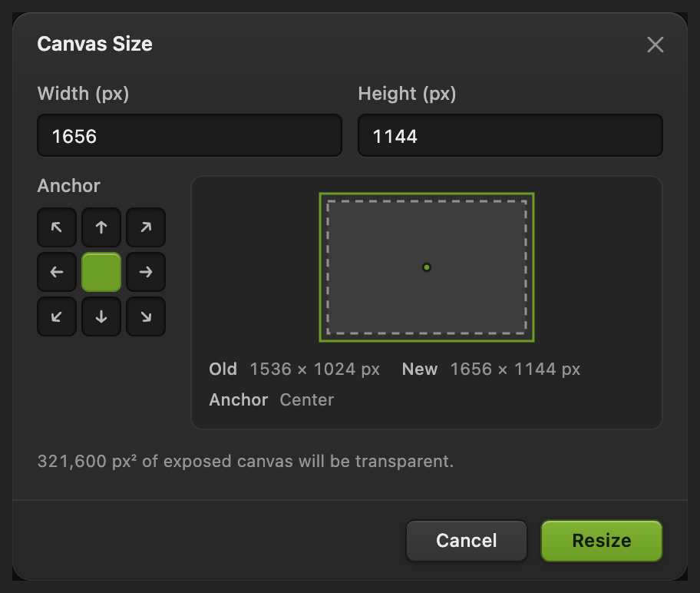Select the bottom-left anchor arrow

[x=57, y=316]
